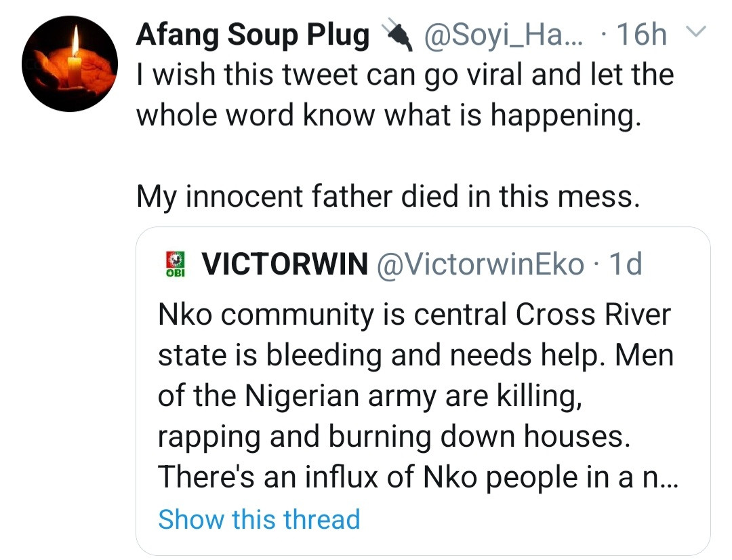The width and height of the screenshot is (732, 560).
Task: Open the 1d timestamp of quoted tweet
Action: coord(625,264)
